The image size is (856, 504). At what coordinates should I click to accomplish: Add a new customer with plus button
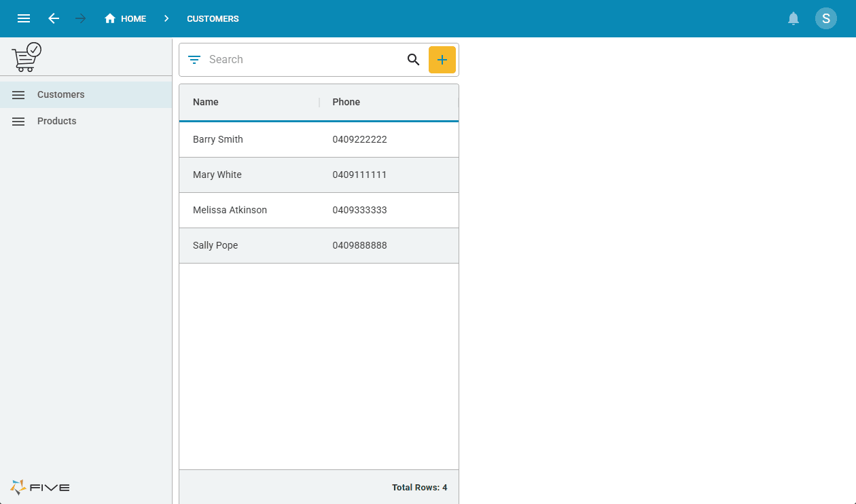click(x=442, y=60)
